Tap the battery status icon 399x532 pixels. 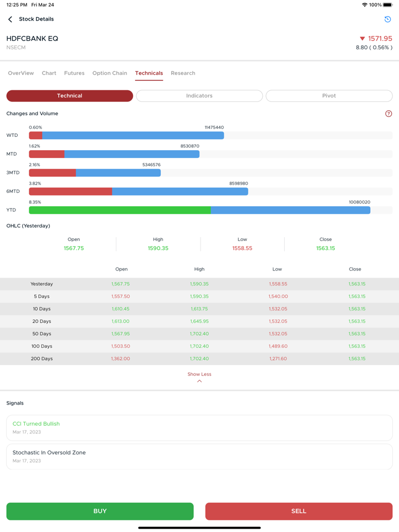click(x=388, y=5)
